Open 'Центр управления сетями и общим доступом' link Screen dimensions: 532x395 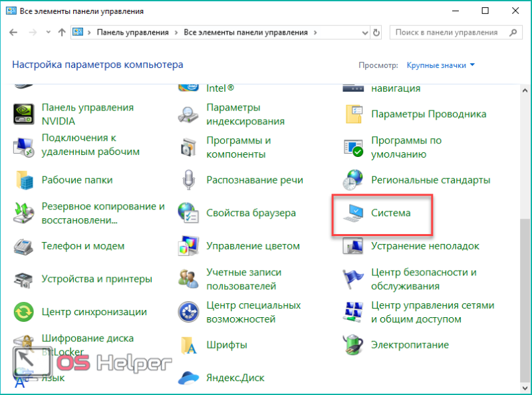click(433, 312)
